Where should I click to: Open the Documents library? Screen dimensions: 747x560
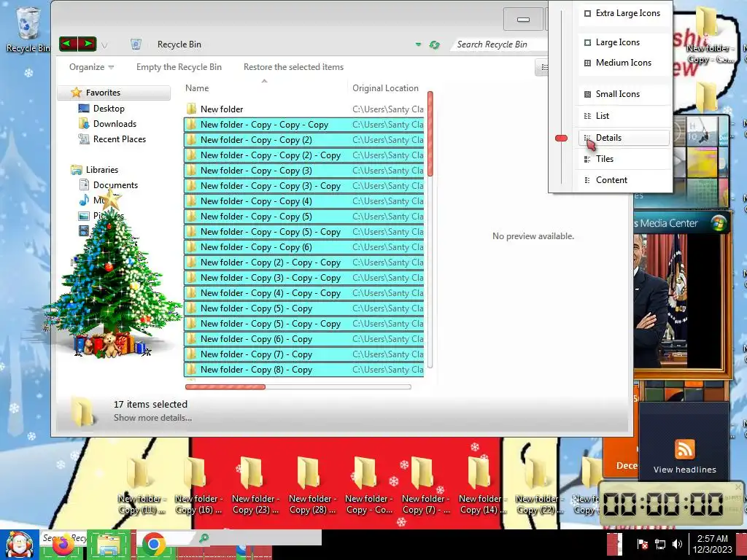click(115, 184)
